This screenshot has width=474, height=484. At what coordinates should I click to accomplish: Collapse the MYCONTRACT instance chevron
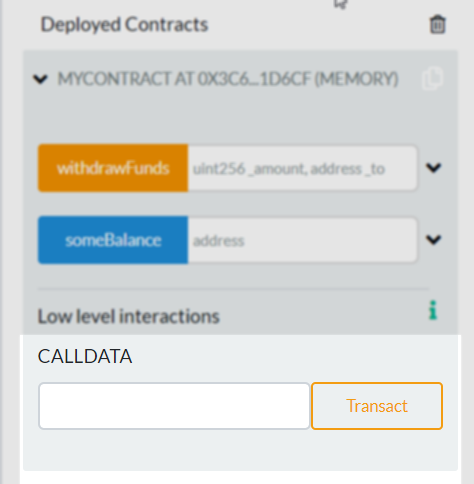click(x=40, y=79)
